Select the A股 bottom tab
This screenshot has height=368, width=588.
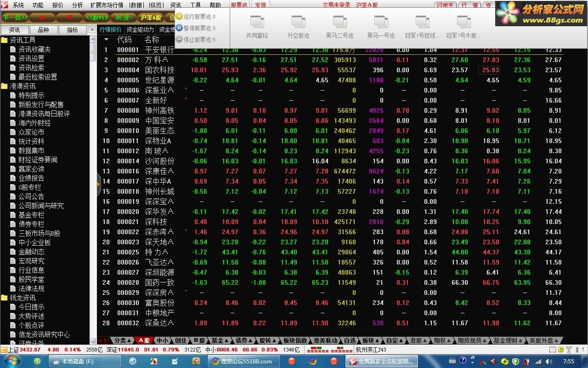(144, 340)
